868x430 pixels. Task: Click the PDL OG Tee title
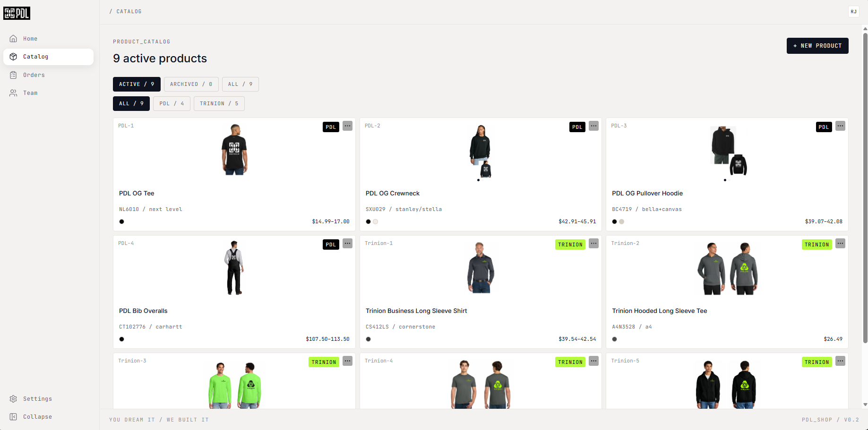pyautogui.click(x=137, y=193)
